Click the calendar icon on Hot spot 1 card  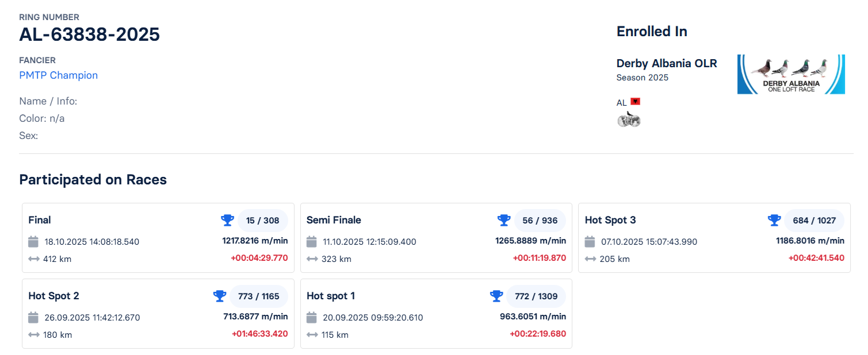click(x=312, y=317)
